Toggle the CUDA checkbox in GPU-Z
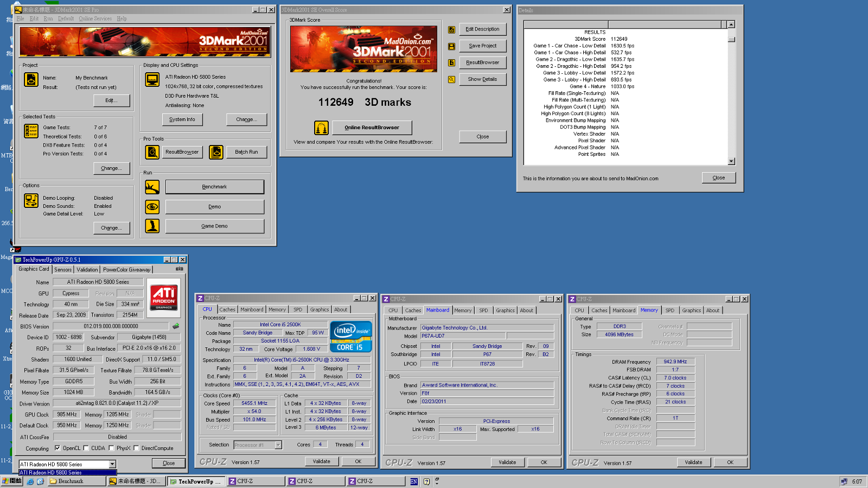This screenshot has height=488, width=868. pos(86,448)
